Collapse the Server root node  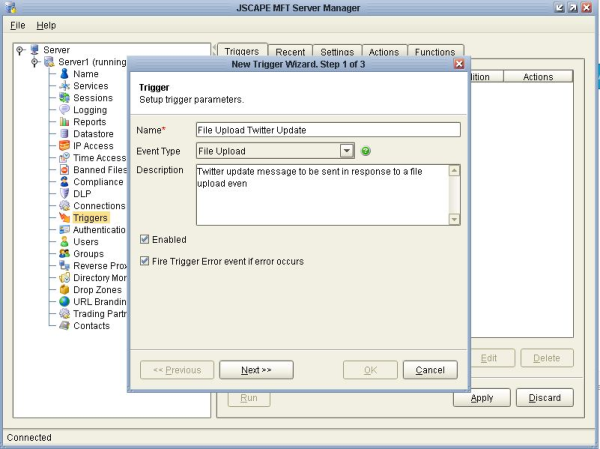click(x=21, y=50)
